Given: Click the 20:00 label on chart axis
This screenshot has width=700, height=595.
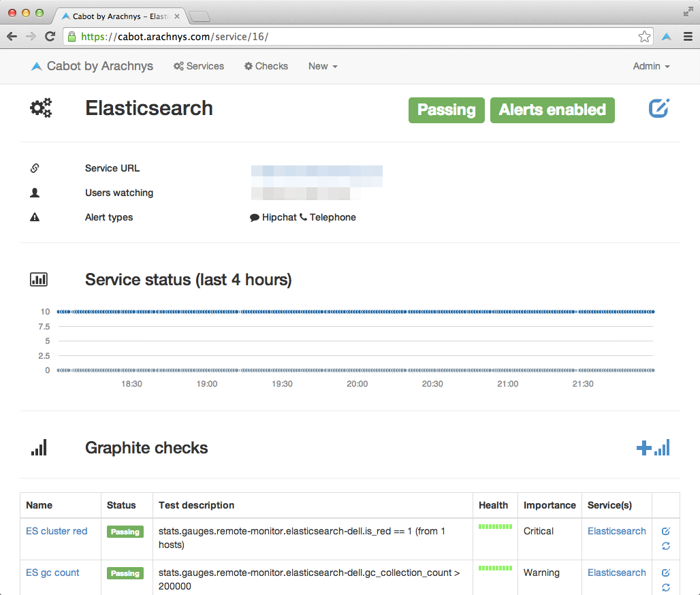Looking at the screenshot, I should (x=357, y=384).
